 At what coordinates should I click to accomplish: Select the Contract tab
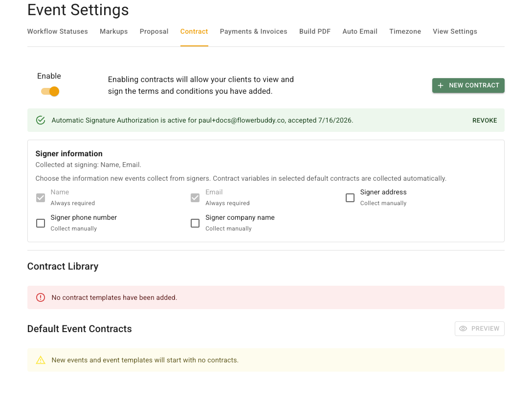point(194,32)
